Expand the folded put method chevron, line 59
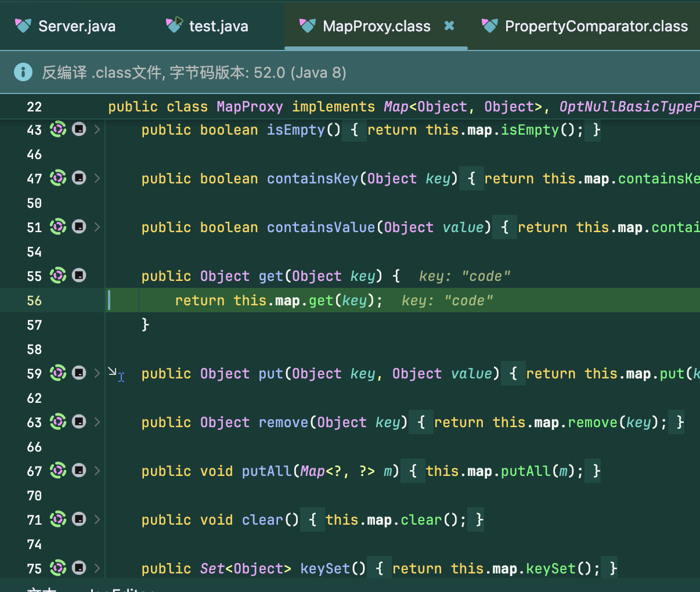This screenshot has height=592, width=700. (97, 373)
